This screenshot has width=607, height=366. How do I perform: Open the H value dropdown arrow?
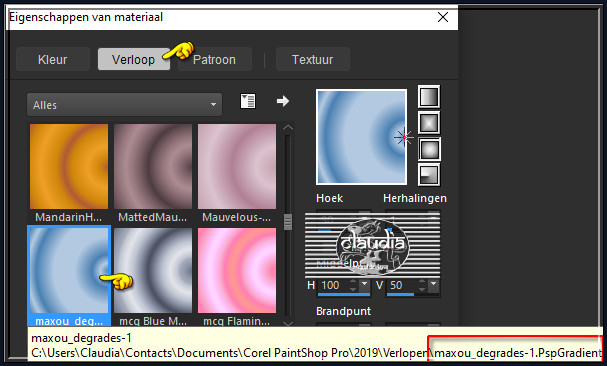(364, 285)
